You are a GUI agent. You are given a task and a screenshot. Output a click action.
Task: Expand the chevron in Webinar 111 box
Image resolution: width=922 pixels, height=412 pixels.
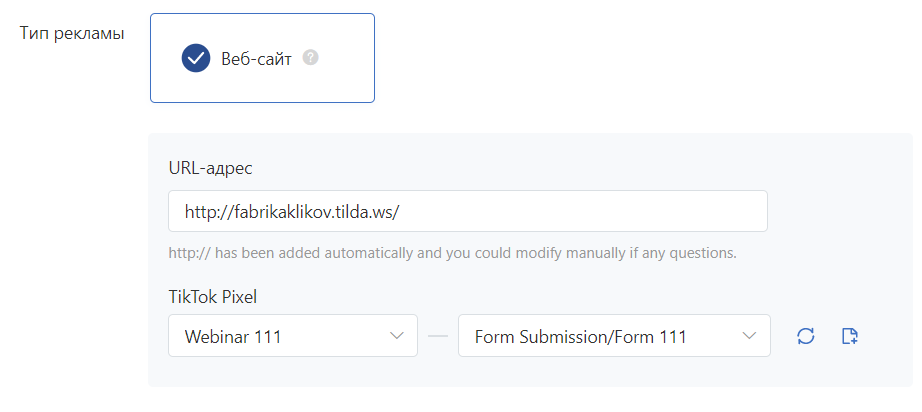coord(397,336)
